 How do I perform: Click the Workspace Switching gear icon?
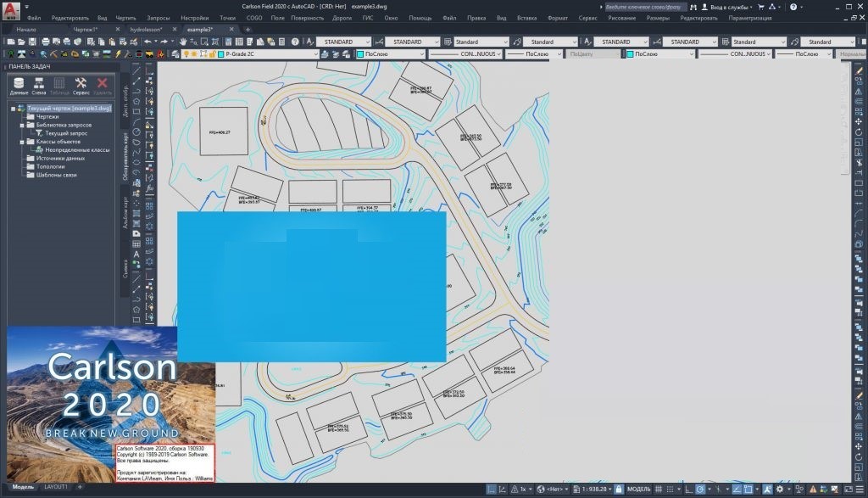tap(780, 490)
